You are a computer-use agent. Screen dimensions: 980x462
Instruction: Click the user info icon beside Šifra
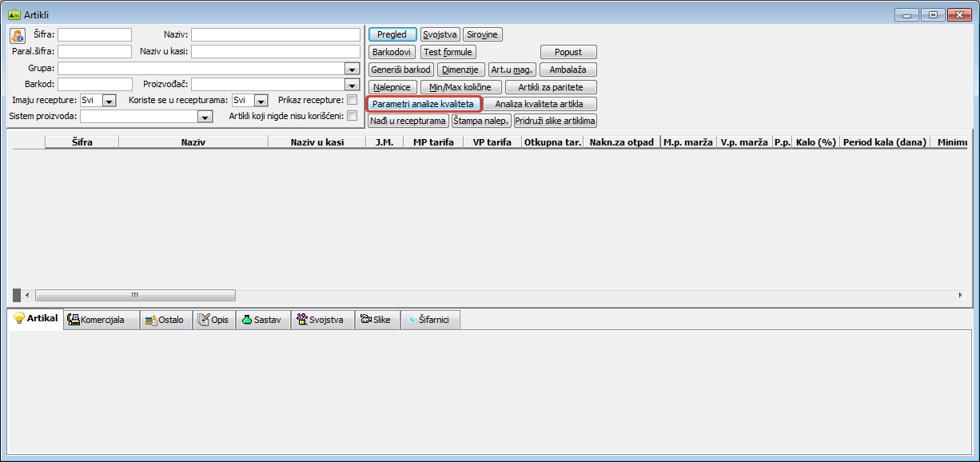click(x=18, y=35)
